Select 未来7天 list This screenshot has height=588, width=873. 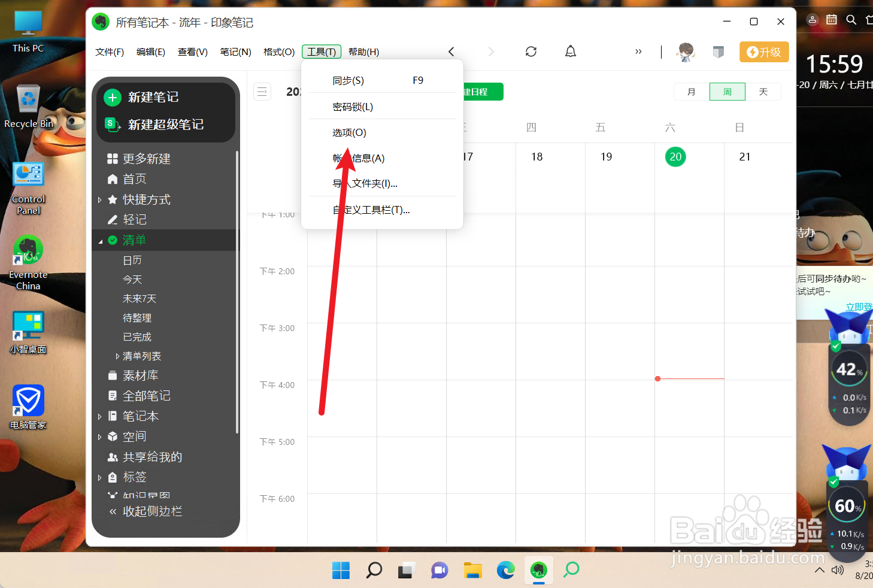point(140,299)
